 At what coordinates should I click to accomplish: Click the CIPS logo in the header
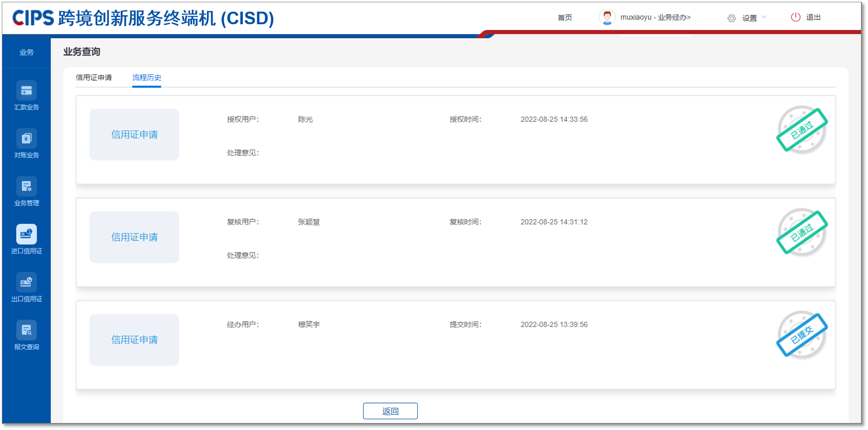pos(33,18)
